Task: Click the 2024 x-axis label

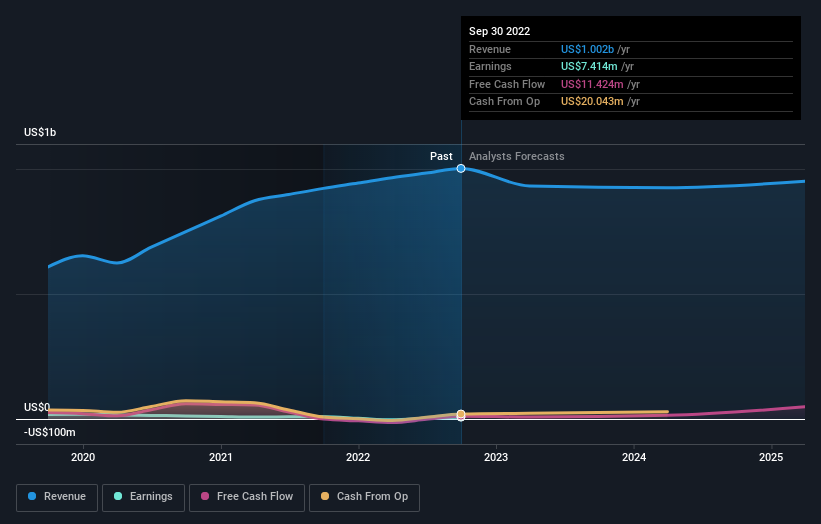Action: tap(634, 458)
